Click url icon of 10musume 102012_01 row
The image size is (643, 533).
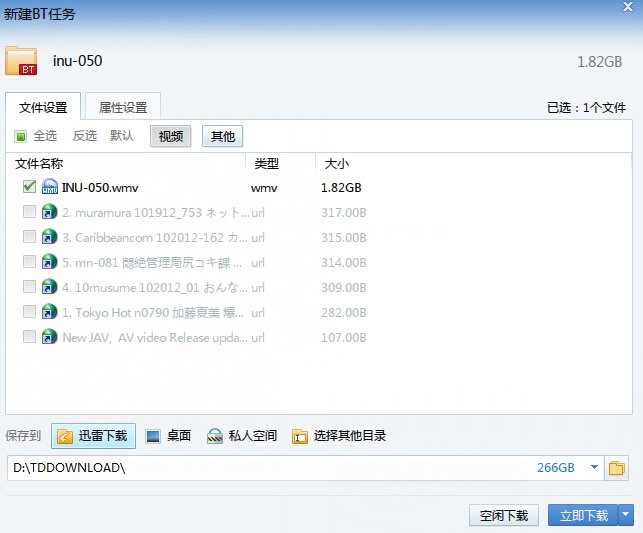coord(50,287)
